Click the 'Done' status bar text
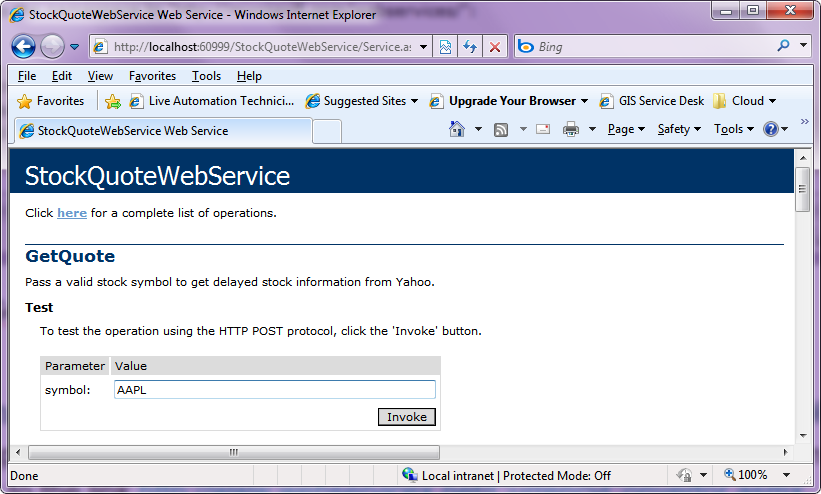This screenshot has width=821, height=494. click(x=24, y=476)
